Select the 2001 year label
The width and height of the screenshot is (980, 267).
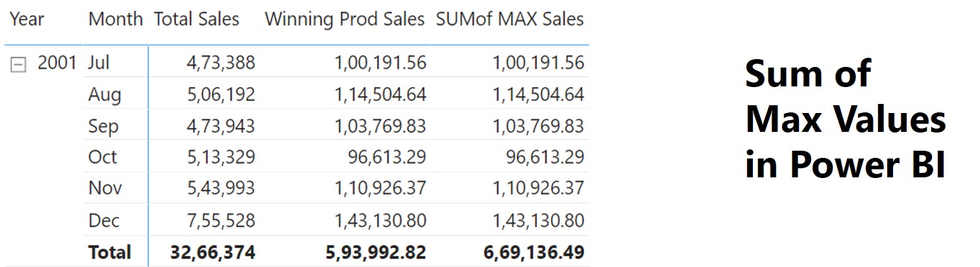point(57,62)
